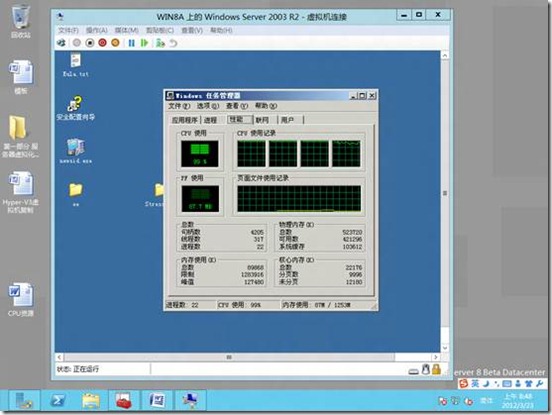Open Task Manager 帮助 menu
This screenshot has width=552, height=415.
pos(266,106)
